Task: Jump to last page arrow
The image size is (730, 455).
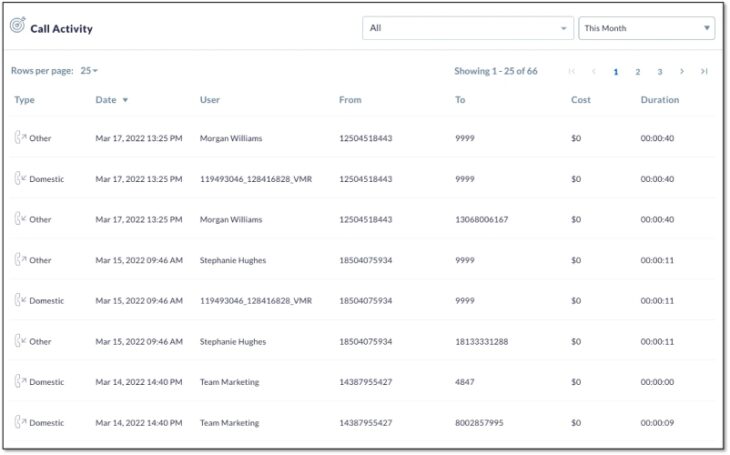Action: click(704, 71)
